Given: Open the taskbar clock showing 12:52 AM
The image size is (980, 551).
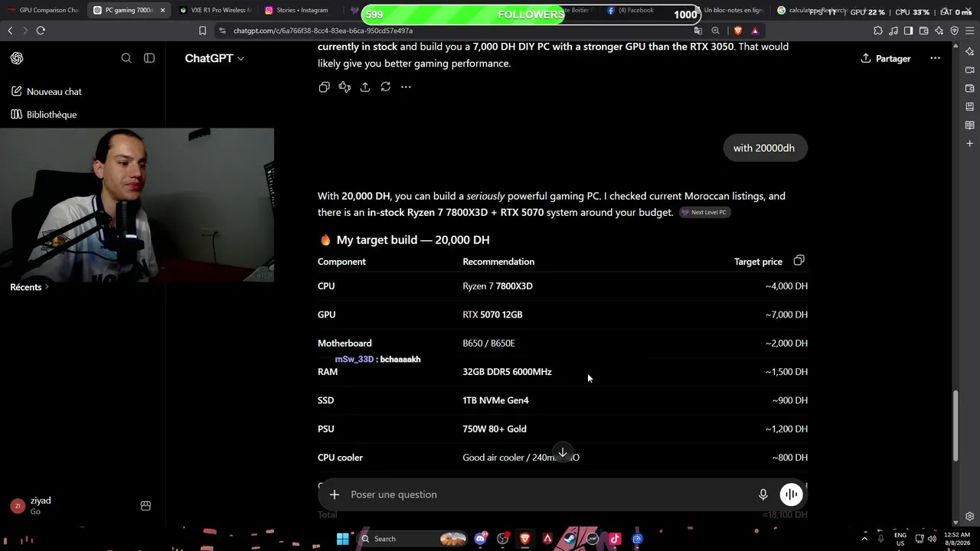Looking at the screenshot, I should (x=957, y=539).
